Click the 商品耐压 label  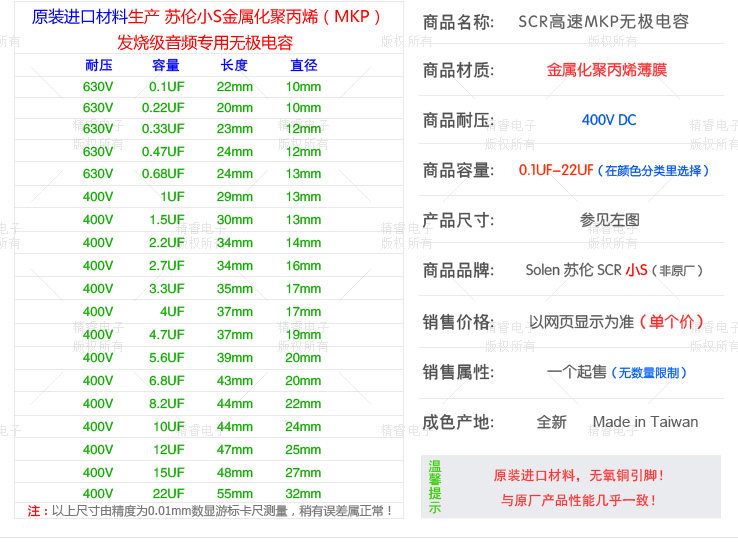458,120
